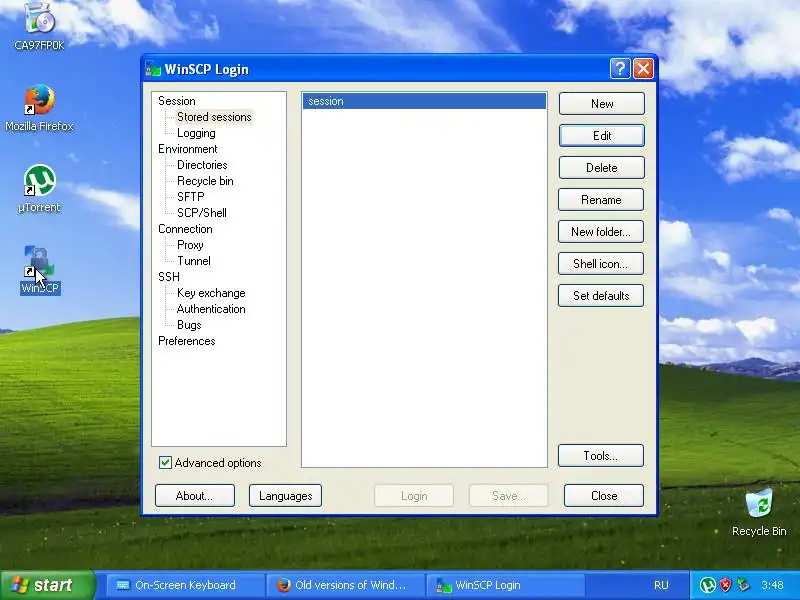Click the Rename button
The image size is (800, 600).
click(601, 199)
